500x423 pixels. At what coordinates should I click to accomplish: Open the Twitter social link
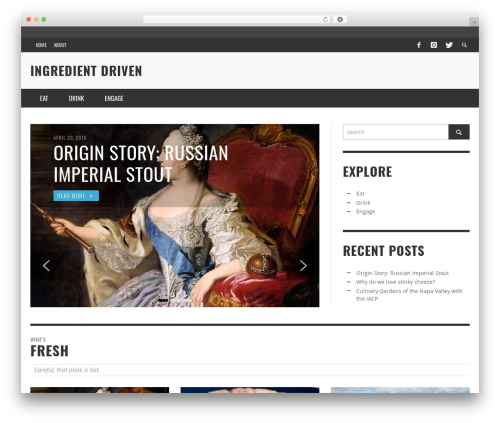click(x=449, y=45)
